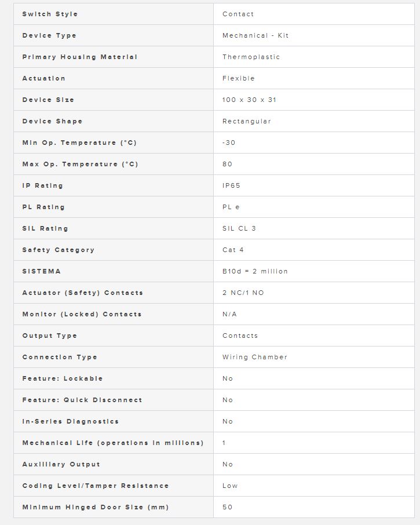Image resolution: width=420 pixels, height=525 pixels.
Task: Select the Cat 4 safety category value
Action: (x=233, y=250)
